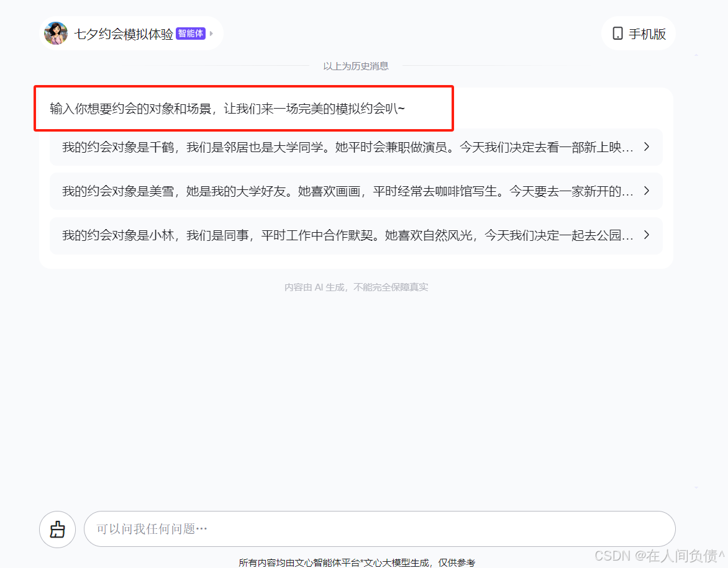Click the clear conversation broom icon
The width and height of the screenshot is (728, 568).
[x=58, y=530]
